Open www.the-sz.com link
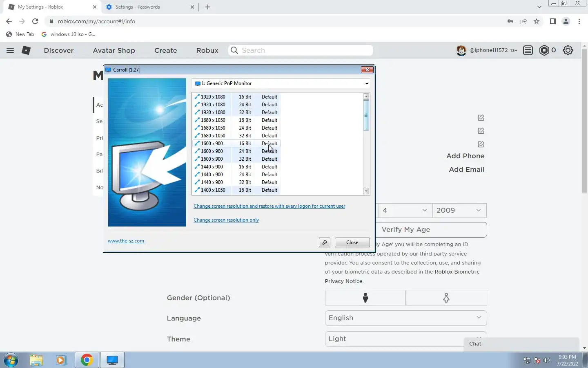The width and height of the screenshot is (588, 368). tap(126, 241)
